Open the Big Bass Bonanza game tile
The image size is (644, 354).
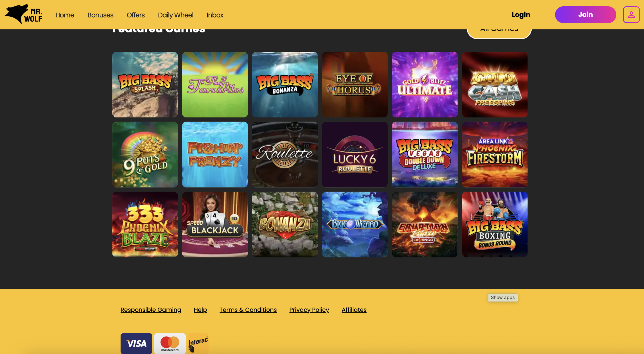(285, 84)
